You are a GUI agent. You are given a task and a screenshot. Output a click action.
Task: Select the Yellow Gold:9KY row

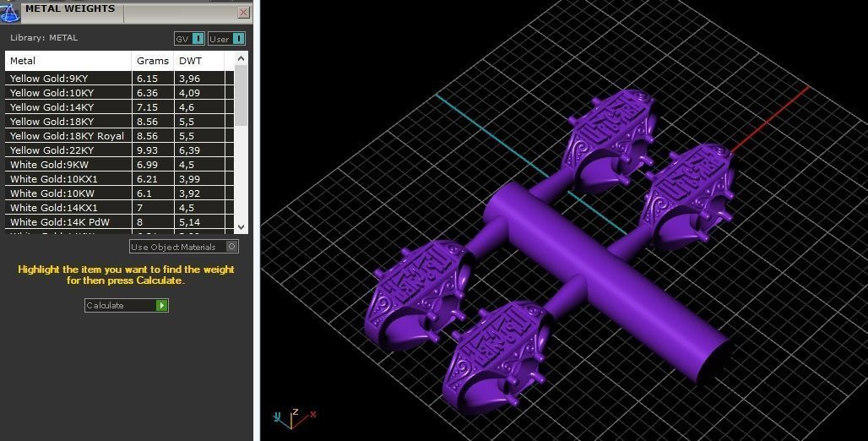[x=119, y=78]
